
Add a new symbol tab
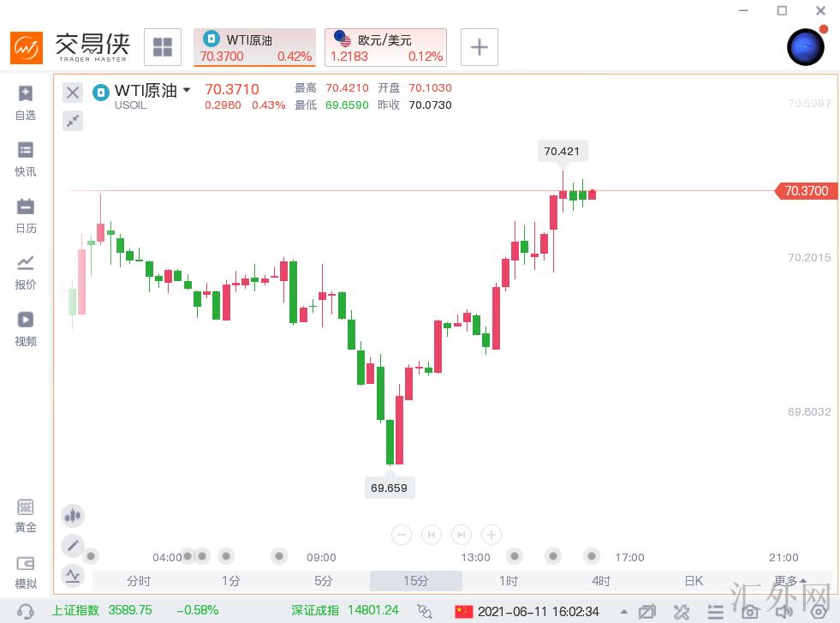tap(480, 47)
